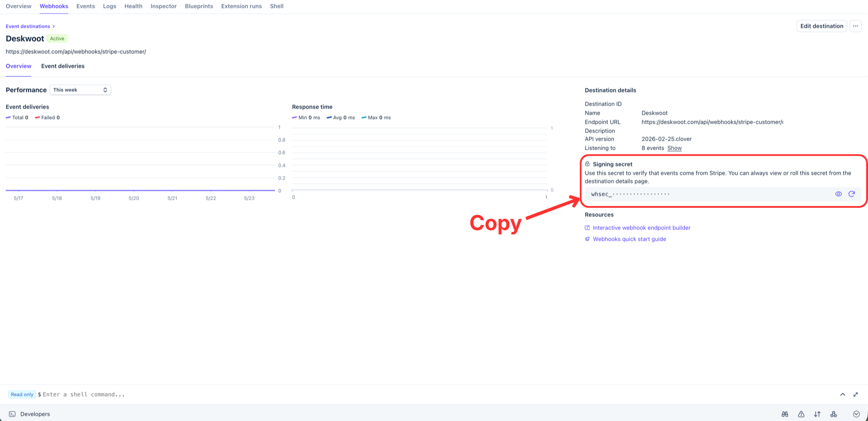Expand the shell panel upward chevron
Screen dimensions: 868x421
[843, 395]
